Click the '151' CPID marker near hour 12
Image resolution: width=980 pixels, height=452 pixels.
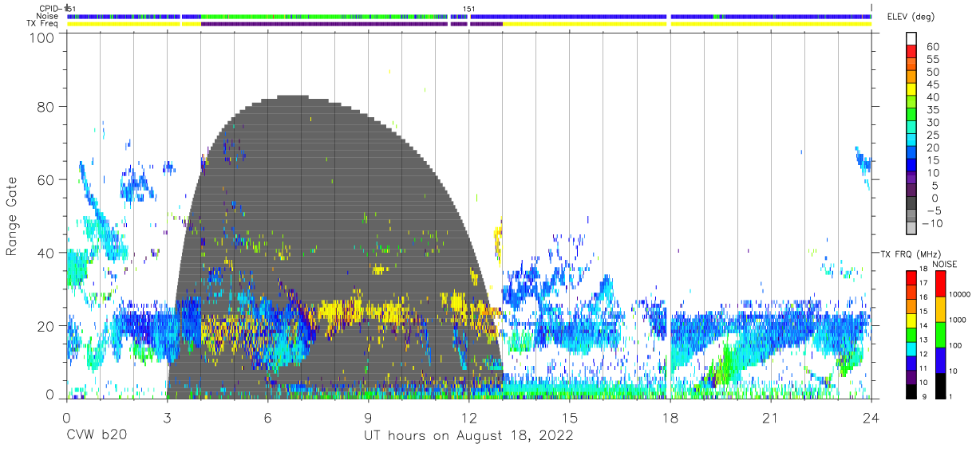(469, 8)
